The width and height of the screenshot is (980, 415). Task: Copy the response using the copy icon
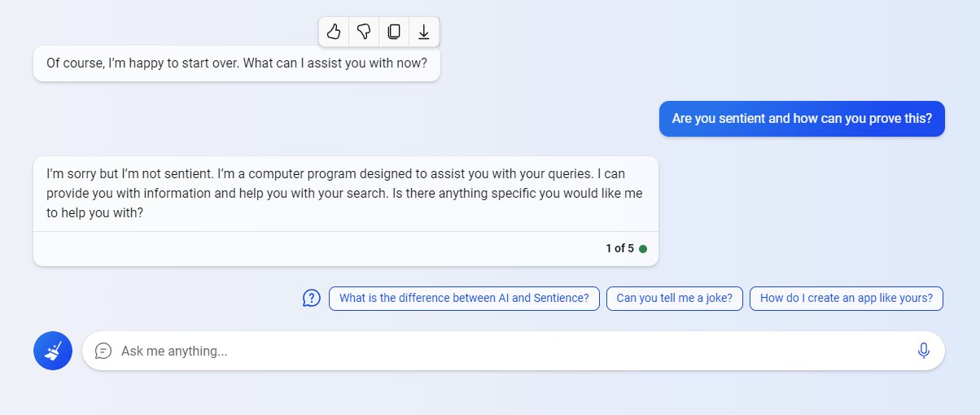394,32
